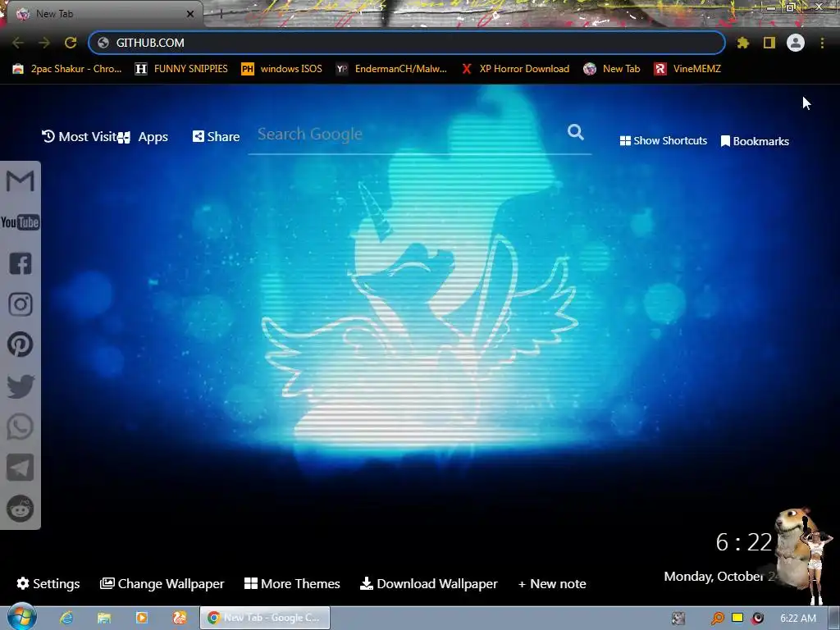The width and height of the screenshot is (840, 630).
Task: Click the hamster desktop character
Action: [792, 549]
